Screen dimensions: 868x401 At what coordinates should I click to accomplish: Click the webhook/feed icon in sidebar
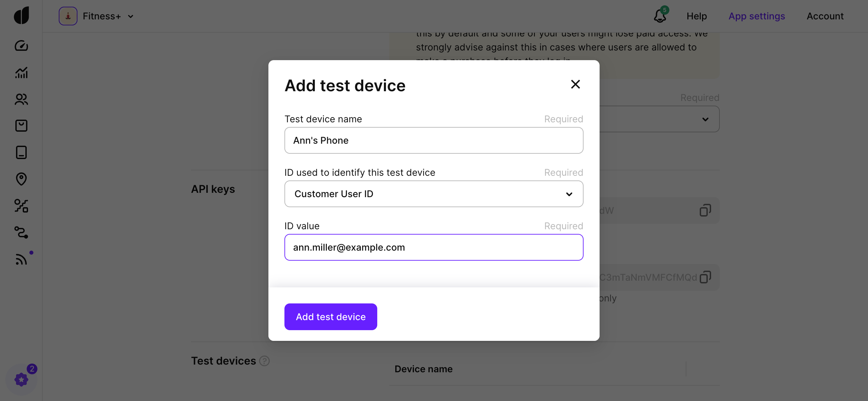pyautogui.click(x=20, y=259)
